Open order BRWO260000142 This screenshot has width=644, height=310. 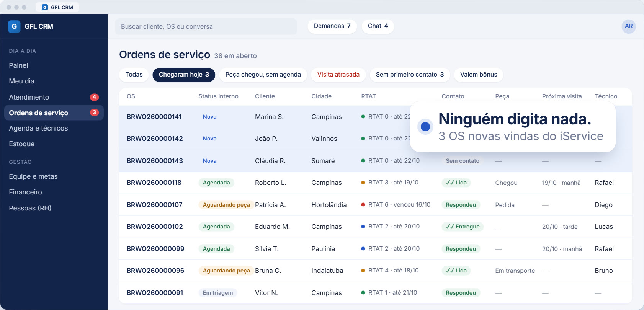pos(155,139)
